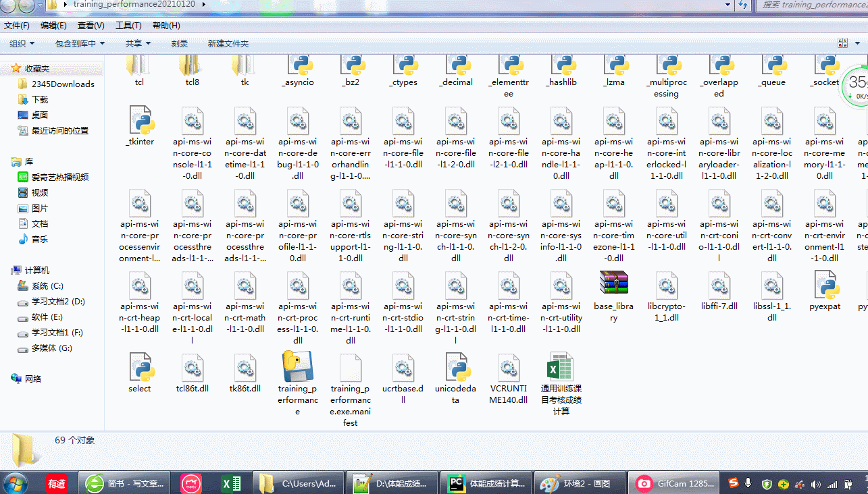Select the tcl86t.dll file
Screen dimensions: 868x494
(193, 373)
